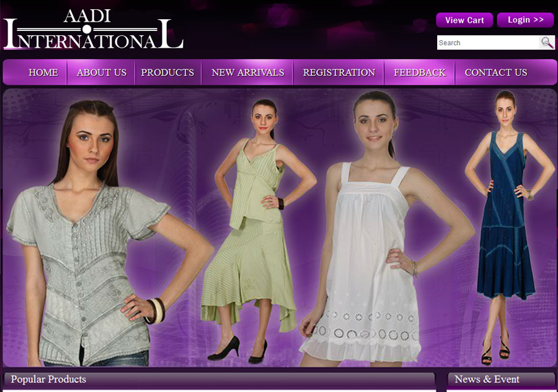Select the blue denim dress model image
Viewport: 558px width, 392px height.
(505, 228)
